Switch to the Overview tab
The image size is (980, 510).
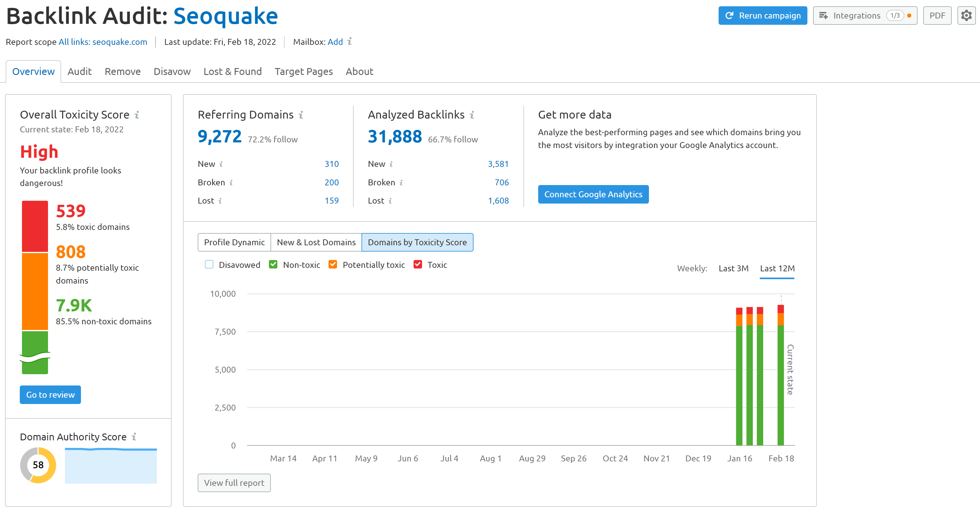point(34,72)
